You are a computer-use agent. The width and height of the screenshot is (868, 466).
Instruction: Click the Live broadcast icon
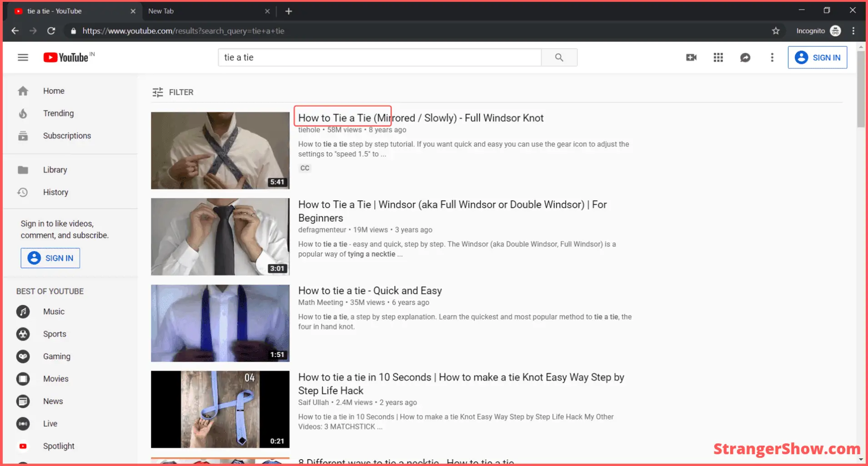click(x=23, y=424)
